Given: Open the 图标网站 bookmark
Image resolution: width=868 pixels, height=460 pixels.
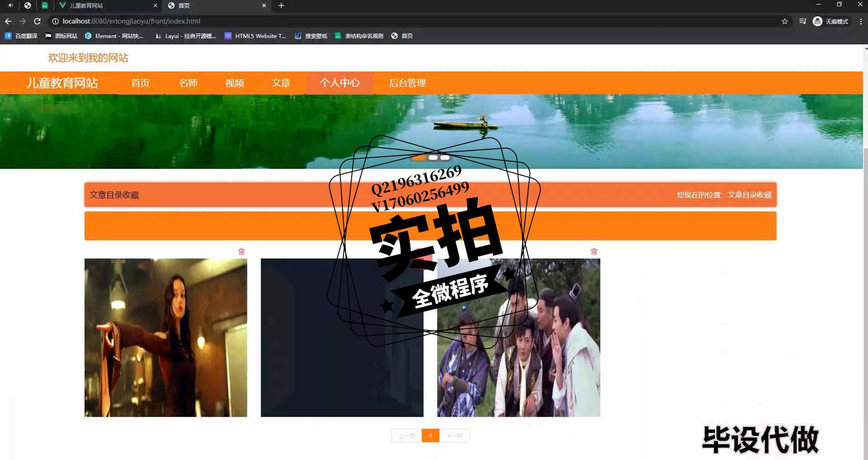Looking at the screenshot, I should (61, 36).
